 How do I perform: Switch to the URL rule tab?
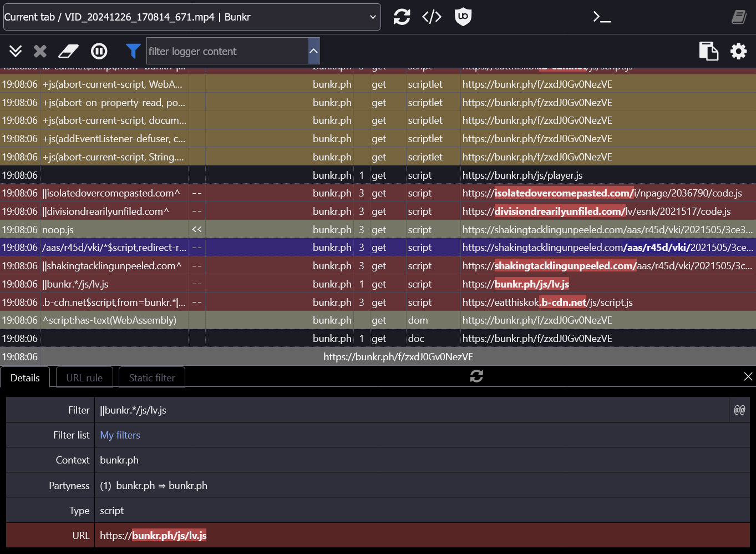click(84, 377)
